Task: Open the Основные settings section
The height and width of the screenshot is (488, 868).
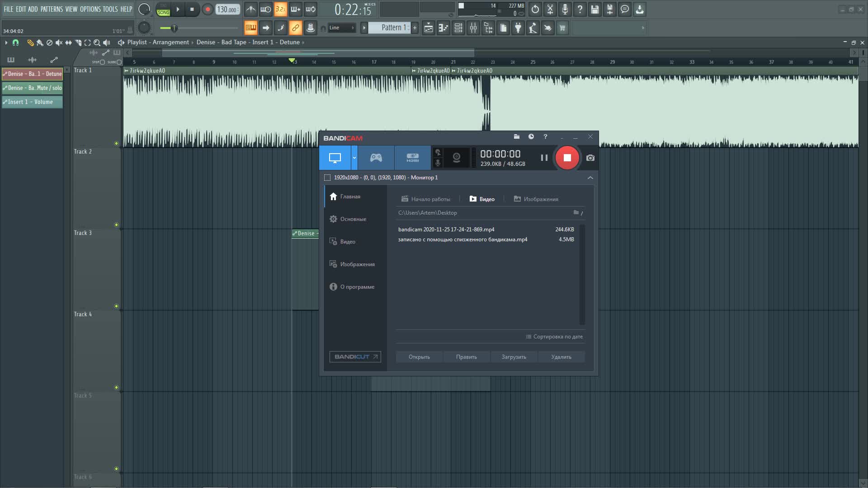Action: point(348,219)
